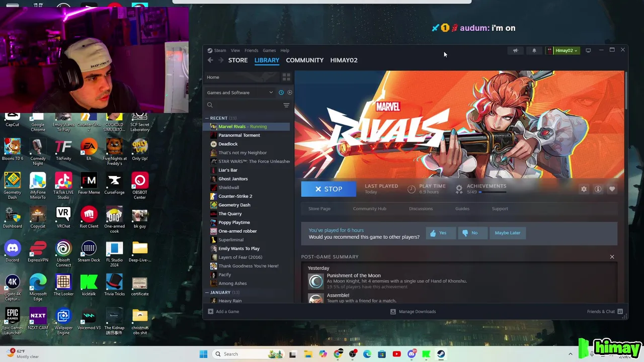Viewport: 644px width, 362px height.
Task: Switch to the STORE tab
Action: point(238,60)
